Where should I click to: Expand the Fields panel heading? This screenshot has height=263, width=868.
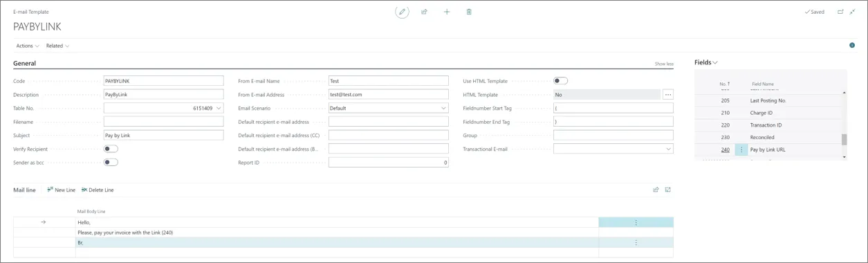point(706,62)
